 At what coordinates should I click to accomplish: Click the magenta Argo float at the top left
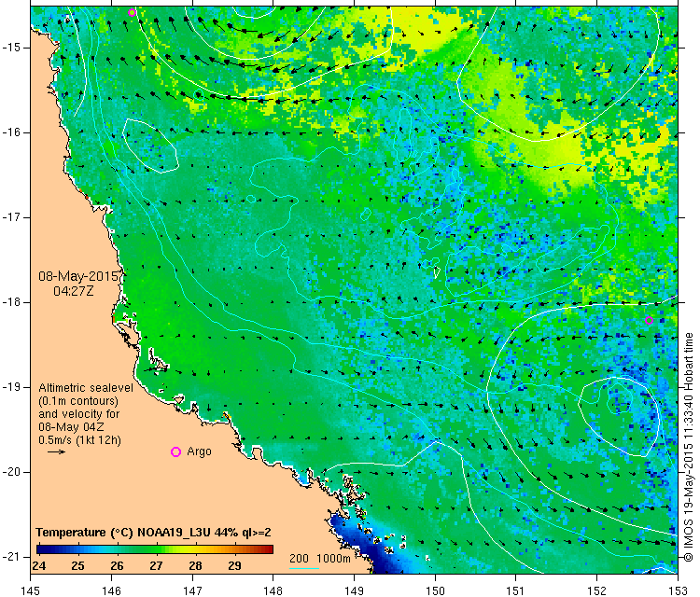coord(132,12)
